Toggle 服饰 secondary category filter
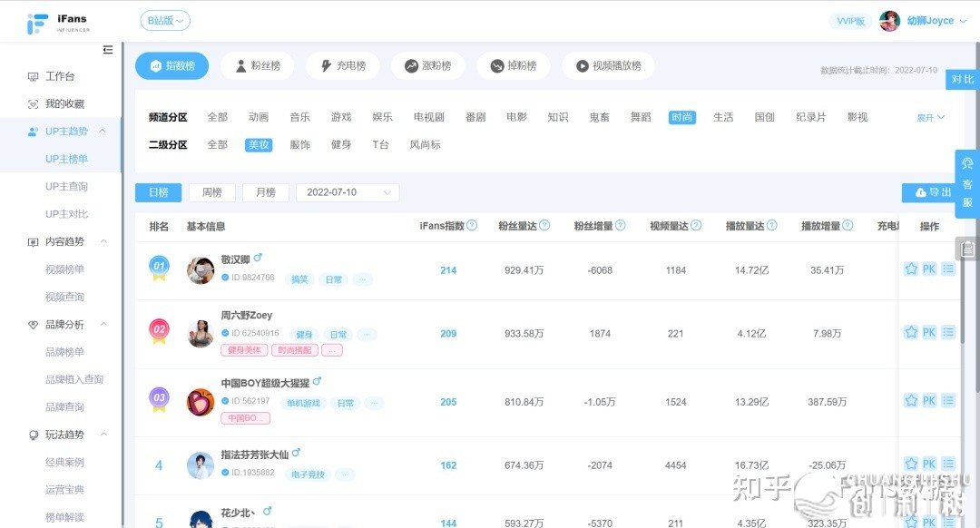This screenshot has height=528, width=980. pos(299,144)
